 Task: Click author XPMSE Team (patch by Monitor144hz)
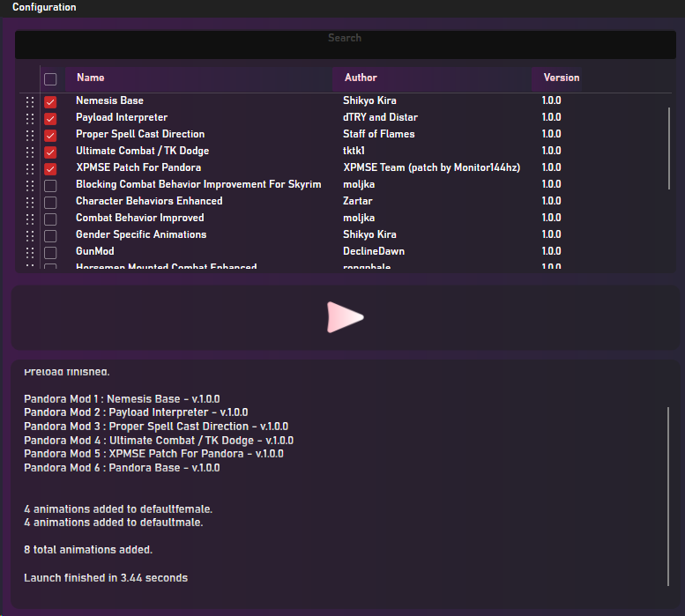click(432, 167)
